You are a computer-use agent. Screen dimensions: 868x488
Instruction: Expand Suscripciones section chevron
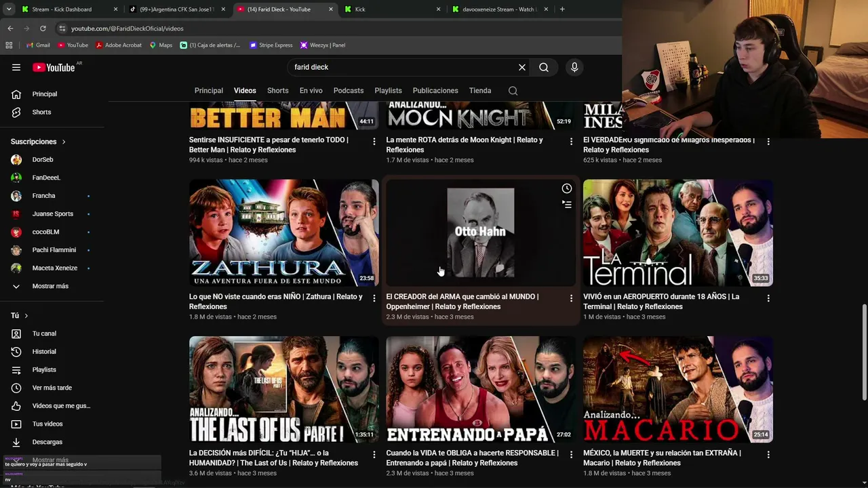coord(64,142)
